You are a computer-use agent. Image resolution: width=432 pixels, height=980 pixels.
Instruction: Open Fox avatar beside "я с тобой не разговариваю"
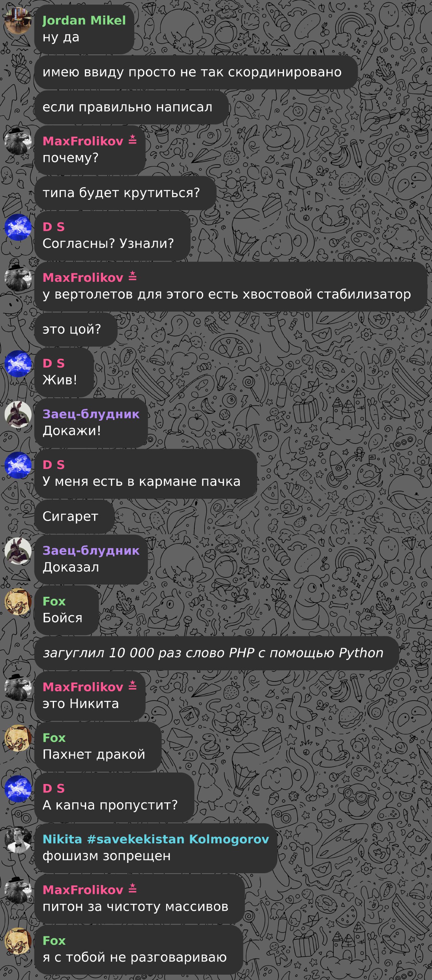tap(18, 941)
